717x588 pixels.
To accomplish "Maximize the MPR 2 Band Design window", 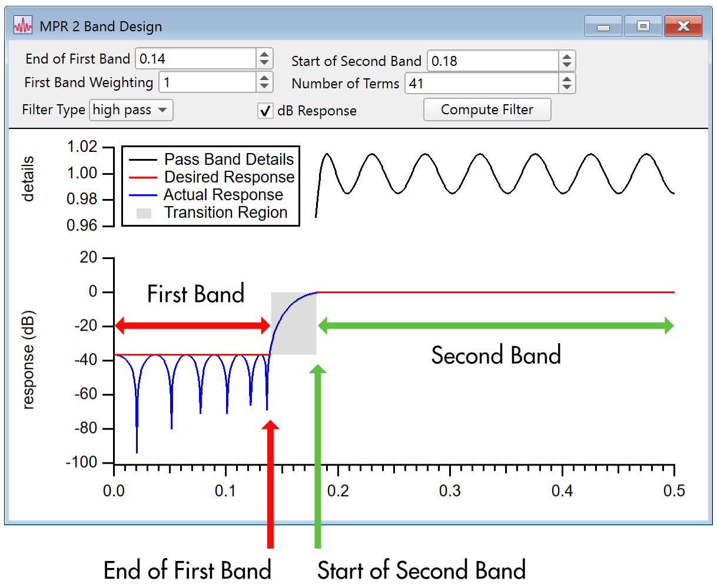I will pyautogui.click(x=643, y=25).
